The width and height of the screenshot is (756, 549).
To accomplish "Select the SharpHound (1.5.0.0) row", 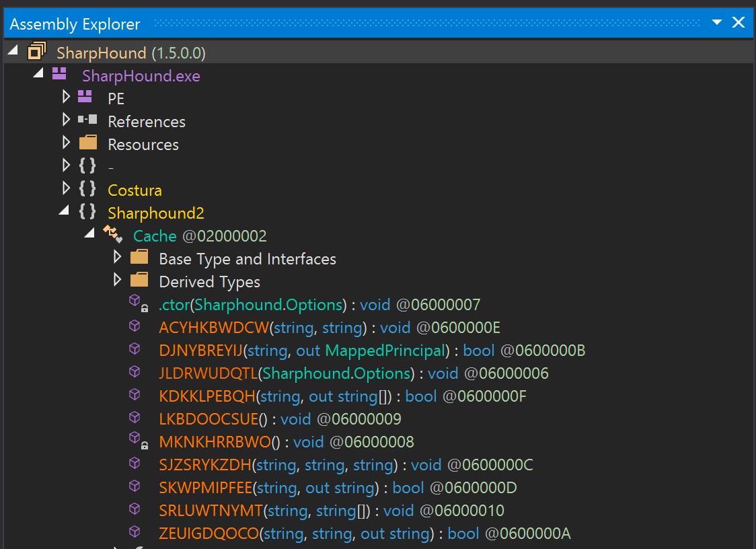I will point(378,52).
